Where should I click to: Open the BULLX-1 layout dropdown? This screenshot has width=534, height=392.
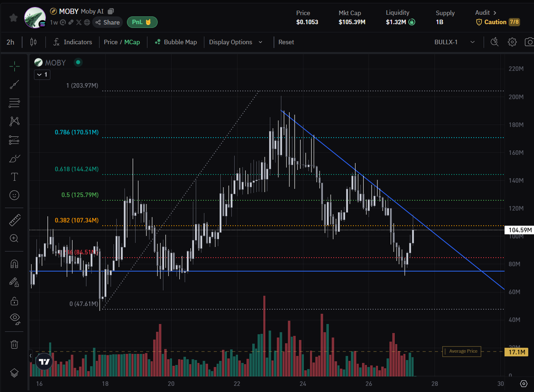(x=455, y=42)
